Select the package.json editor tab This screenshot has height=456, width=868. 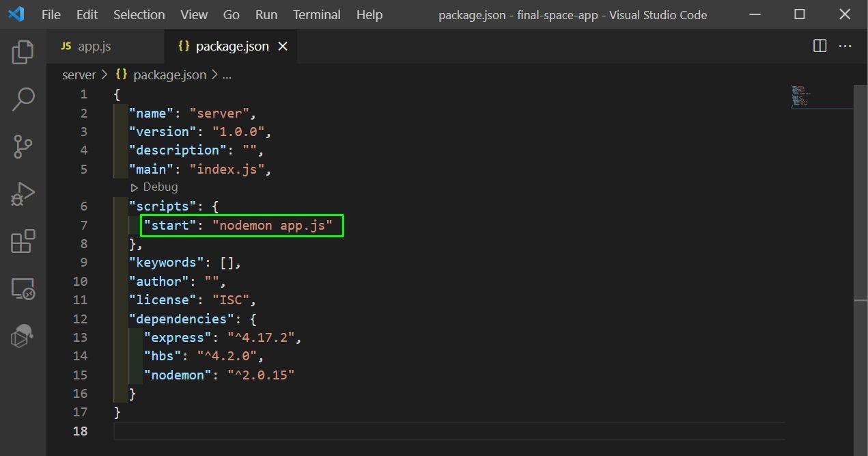point(232,46)
